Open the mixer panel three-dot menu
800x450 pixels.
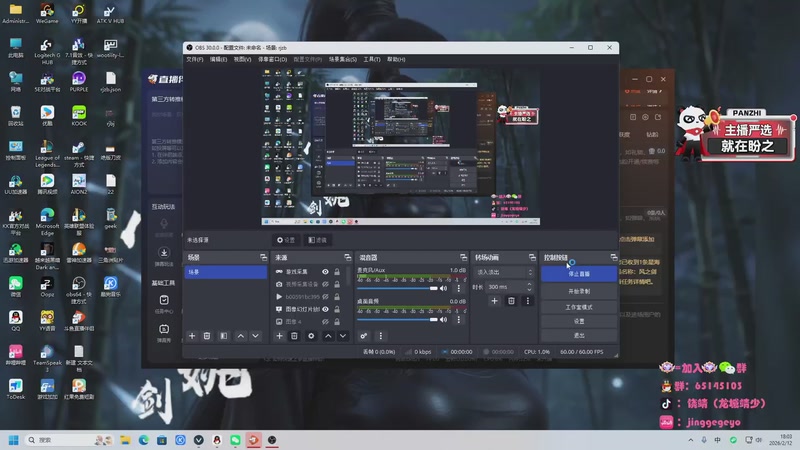(x=381, y=336)
